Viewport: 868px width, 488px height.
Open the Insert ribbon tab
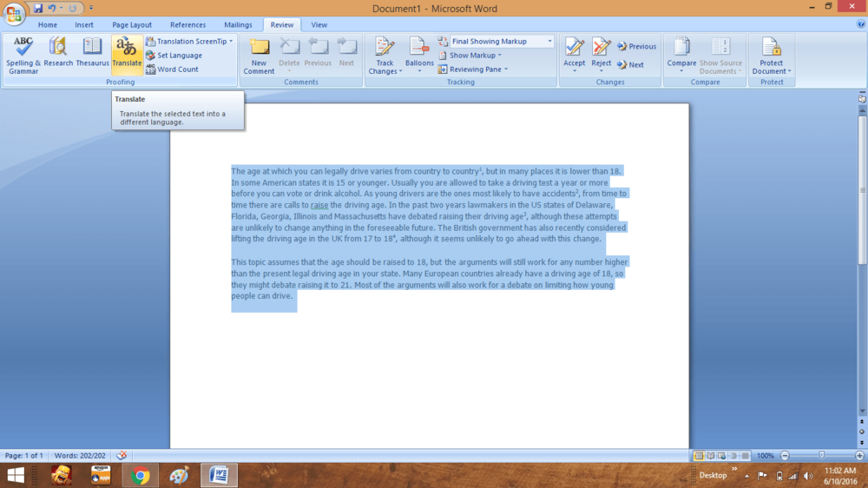pyautogui.click(x=84, y=25)
